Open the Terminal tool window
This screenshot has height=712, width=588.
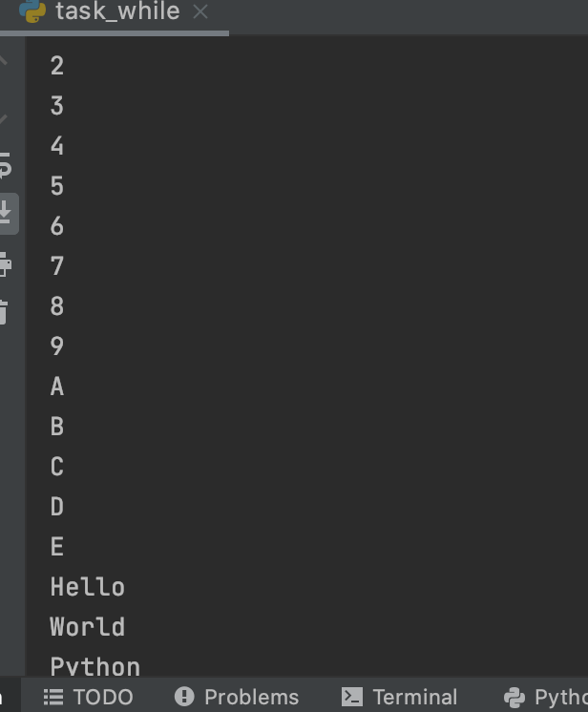[x=399, y=697]
